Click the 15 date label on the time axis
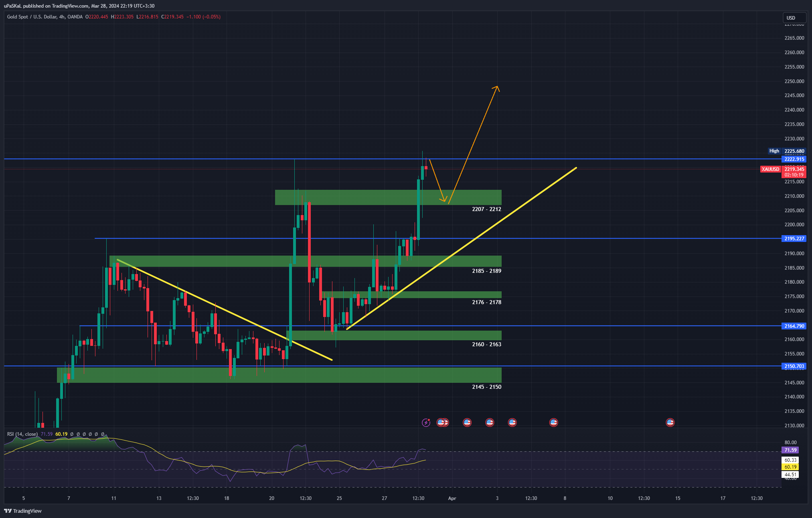Screen dimensions: 812x518 678,498
